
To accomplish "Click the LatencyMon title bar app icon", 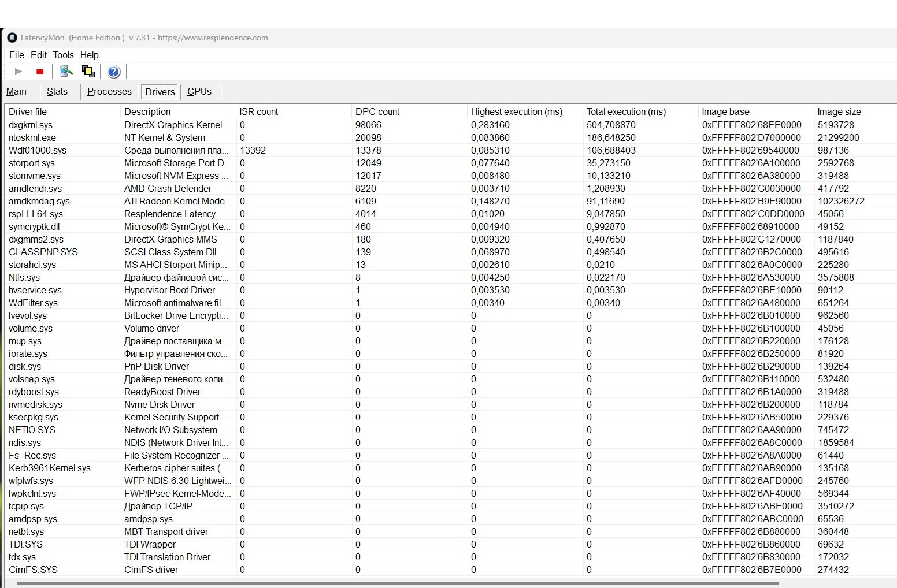I will pyautogui.click(x=12, y=38).
